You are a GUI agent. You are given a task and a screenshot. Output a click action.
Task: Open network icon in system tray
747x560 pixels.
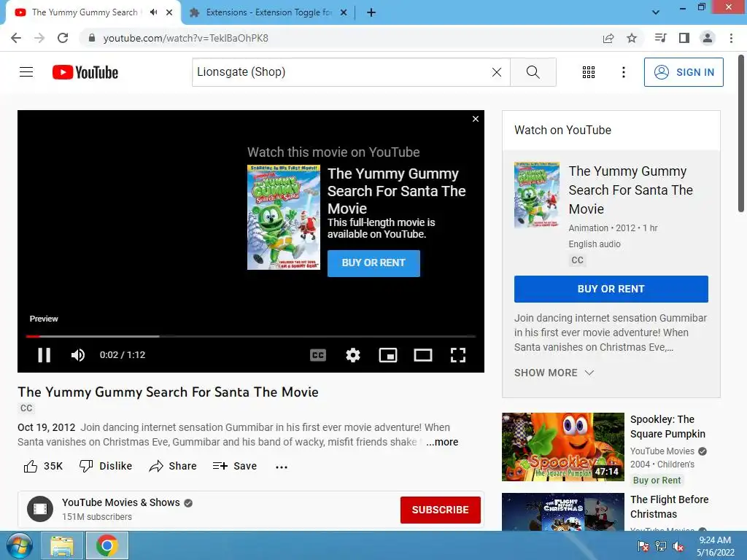pos(661,546)
